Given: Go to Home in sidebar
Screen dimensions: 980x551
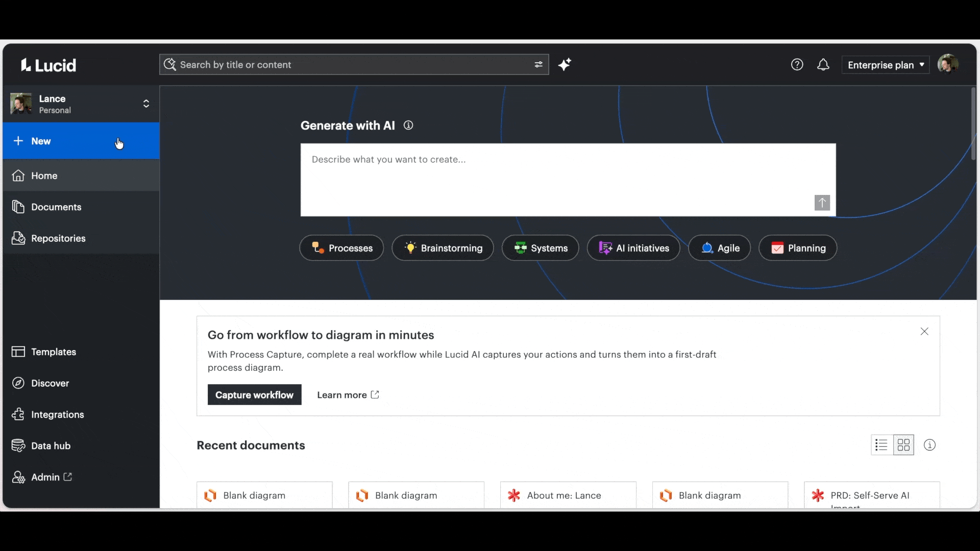Looking at the screenshot, I should click(81, 176).
